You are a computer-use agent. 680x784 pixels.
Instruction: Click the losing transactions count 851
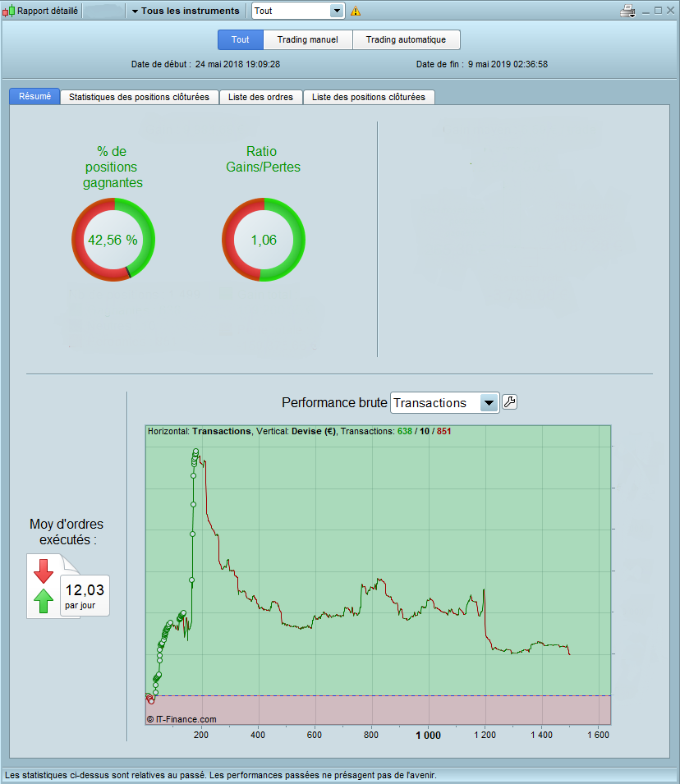(x=443, y=431)
